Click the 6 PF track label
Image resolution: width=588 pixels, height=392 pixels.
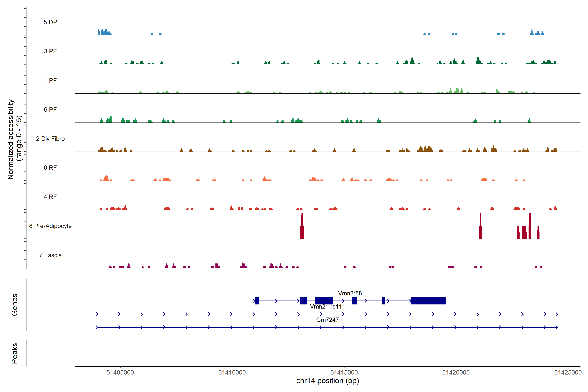click(50, 109)
